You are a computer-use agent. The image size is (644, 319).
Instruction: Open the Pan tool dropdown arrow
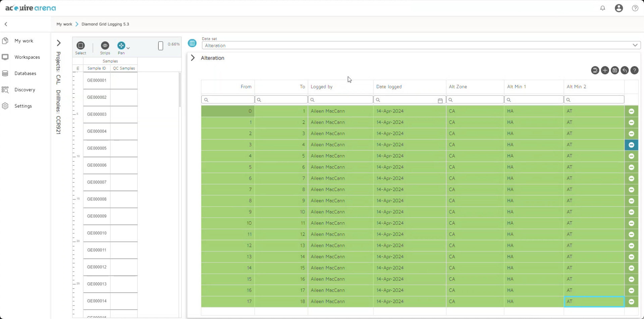(x=128, y=48)
